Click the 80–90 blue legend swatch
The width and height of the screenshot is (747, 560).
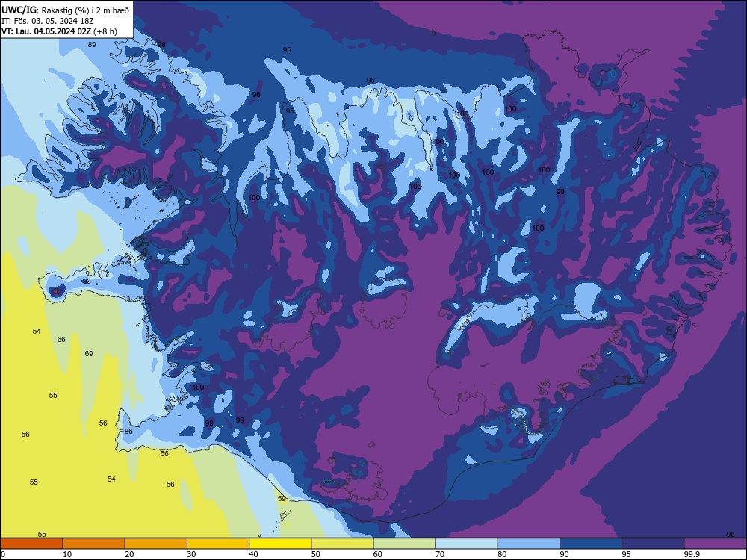click(x=529, y=544)
